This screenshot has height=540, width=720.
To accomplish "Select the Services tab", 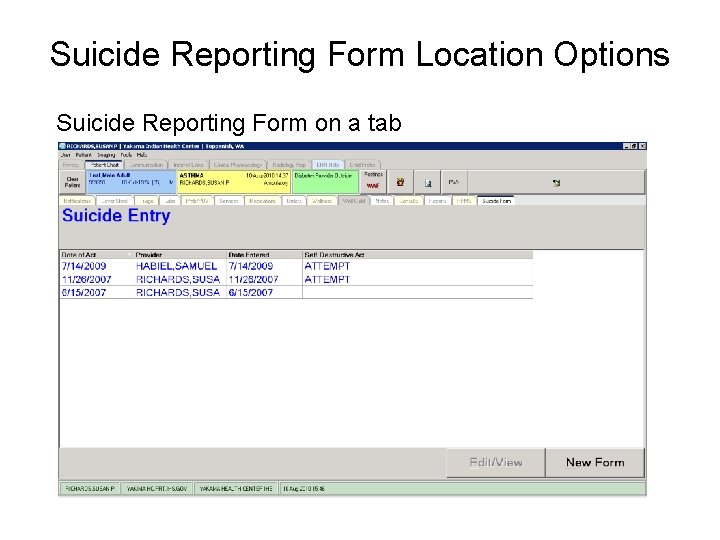I will click(228, 201).
